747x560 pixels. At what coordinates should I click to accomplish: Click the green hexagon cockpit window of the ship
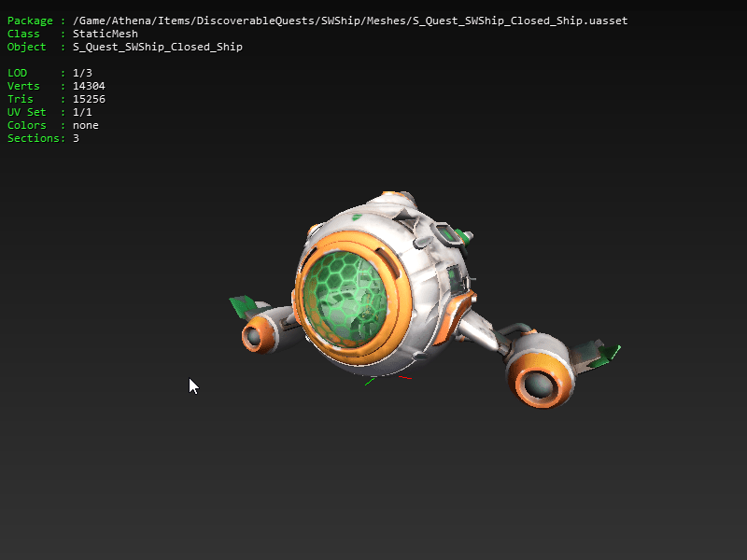pyautogui.click(x=345, y=299)
